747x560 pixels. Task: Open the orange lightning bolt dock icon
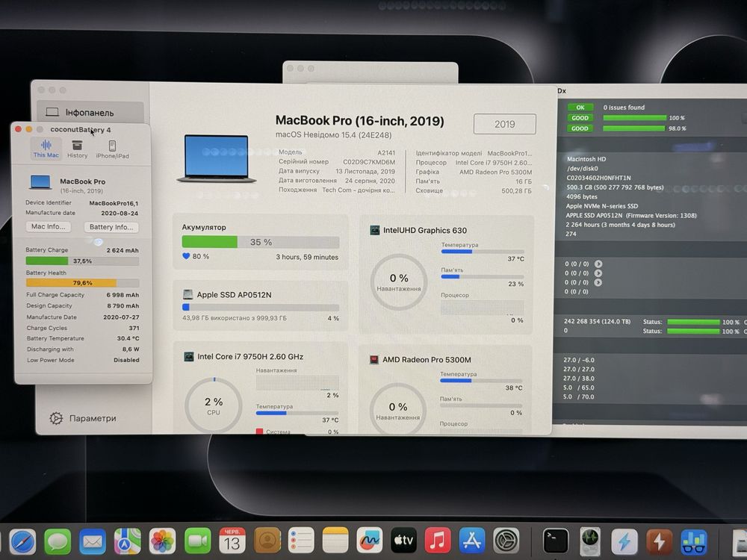pos(660,541)
